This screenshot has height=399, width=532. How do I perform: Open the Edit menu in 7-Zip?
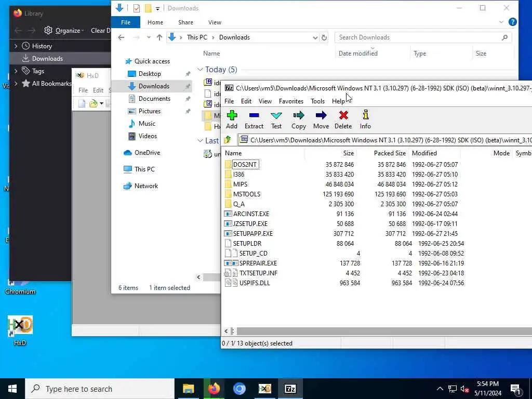click(246, 101)
